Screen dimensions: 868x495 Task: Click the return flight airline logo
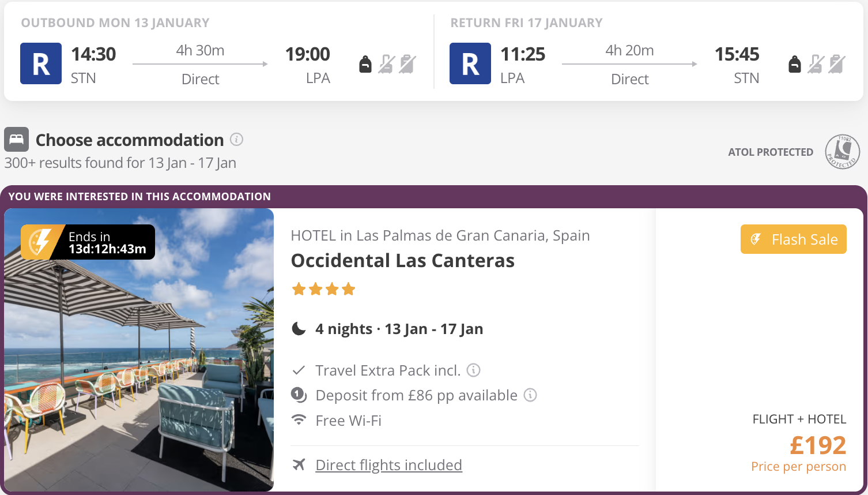point(470,63)
